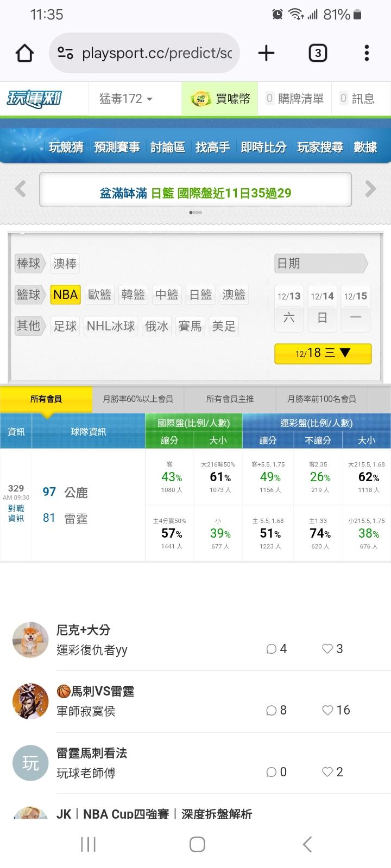Select the NHL冰球 league filter
This screenshot has width=391, height=868.
[x=111, y=326]
